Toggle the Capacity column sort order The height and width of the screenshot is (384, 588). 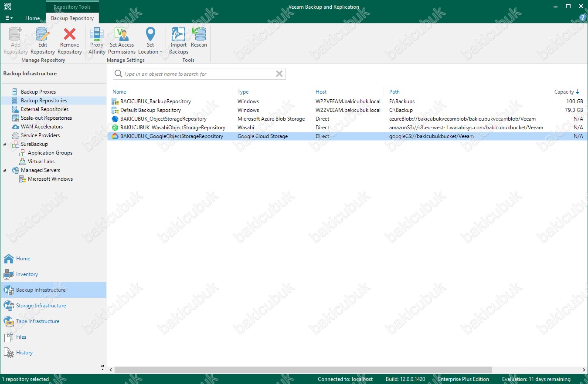click(567, 92)
